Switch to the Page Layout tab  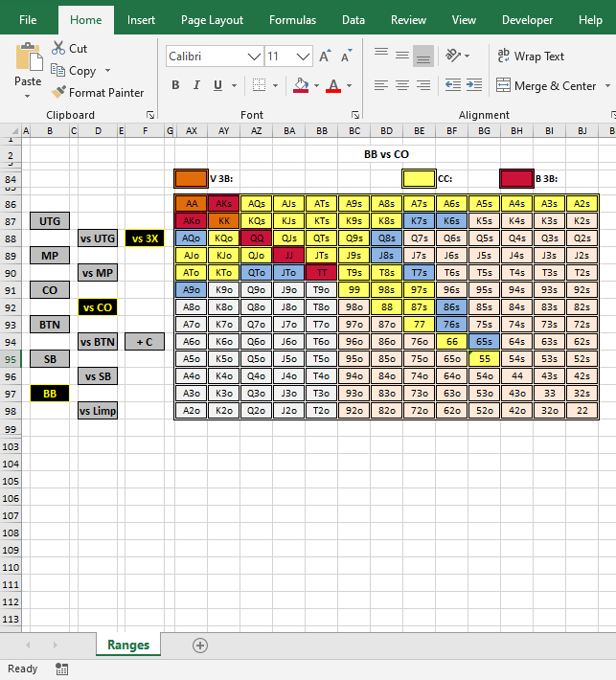pyautogui.click(x=212, y=20)
